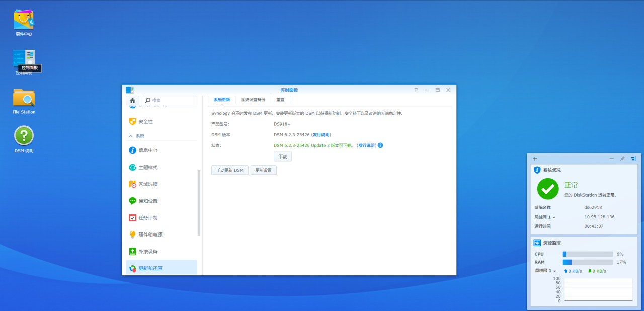Open 任务计划 task scheduler item

(x=148, y=218)
